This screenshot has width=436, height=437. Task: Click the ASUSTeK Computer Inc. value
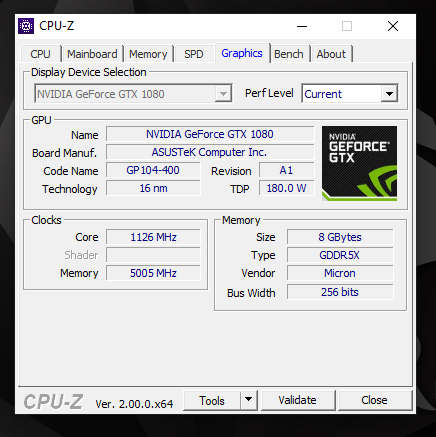(210, 152)
